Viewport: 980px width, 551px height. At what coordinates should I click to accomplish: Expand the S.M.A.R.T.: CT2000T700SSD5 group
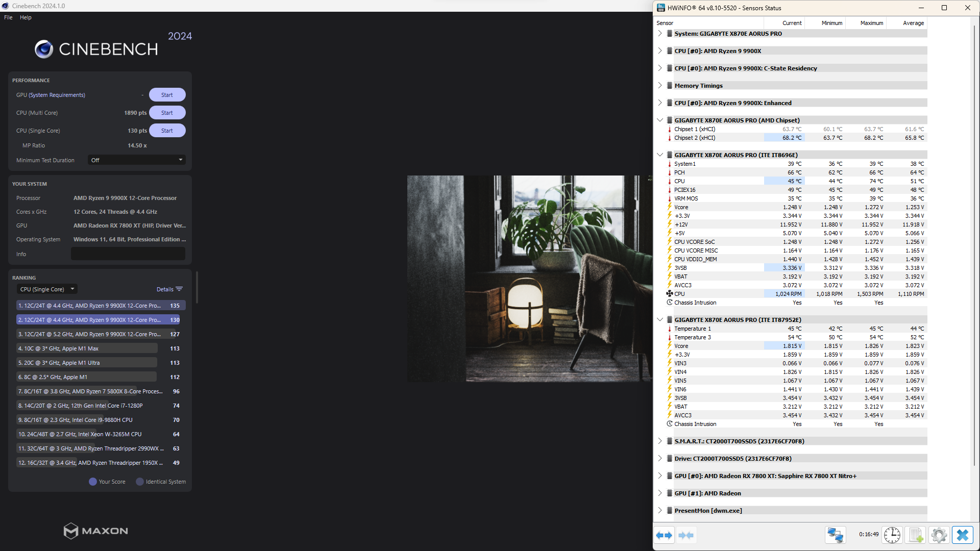pos(659,441)
